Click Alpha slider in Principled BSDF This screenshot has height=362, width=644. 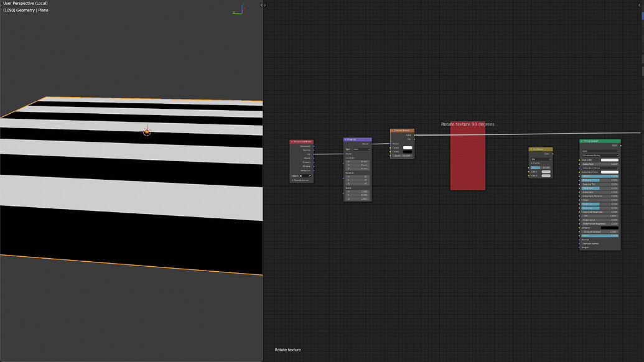pyautogui.click(x=600, y=236)
